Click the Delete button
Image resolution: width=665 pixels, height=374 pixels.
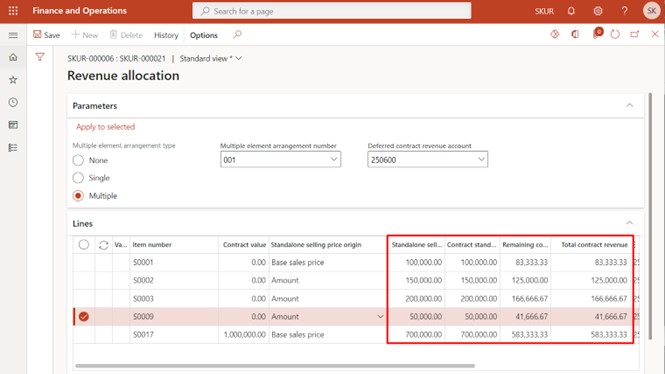[126, 35]
